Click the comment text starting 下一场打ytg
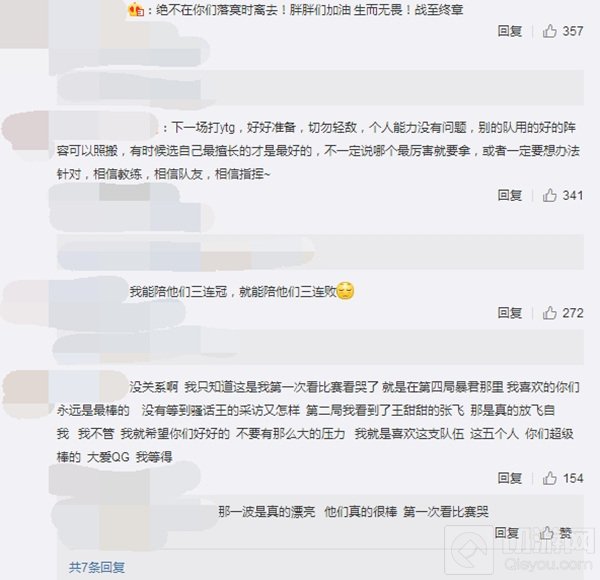The width and height of the screenshot is (600, 580). 318,151
